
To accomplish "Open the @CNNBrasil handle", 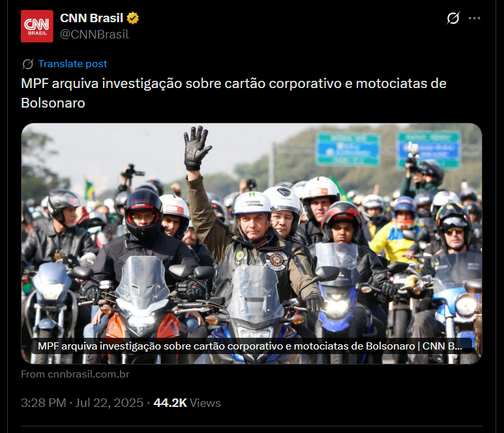I will pos(95,35).
